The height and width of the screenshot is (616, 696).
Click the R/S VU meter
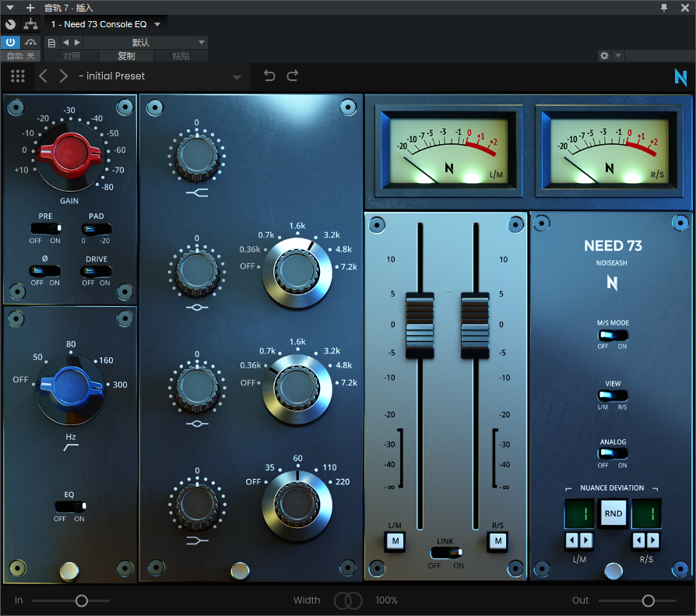pyautogui.click(x=609, y=151)
